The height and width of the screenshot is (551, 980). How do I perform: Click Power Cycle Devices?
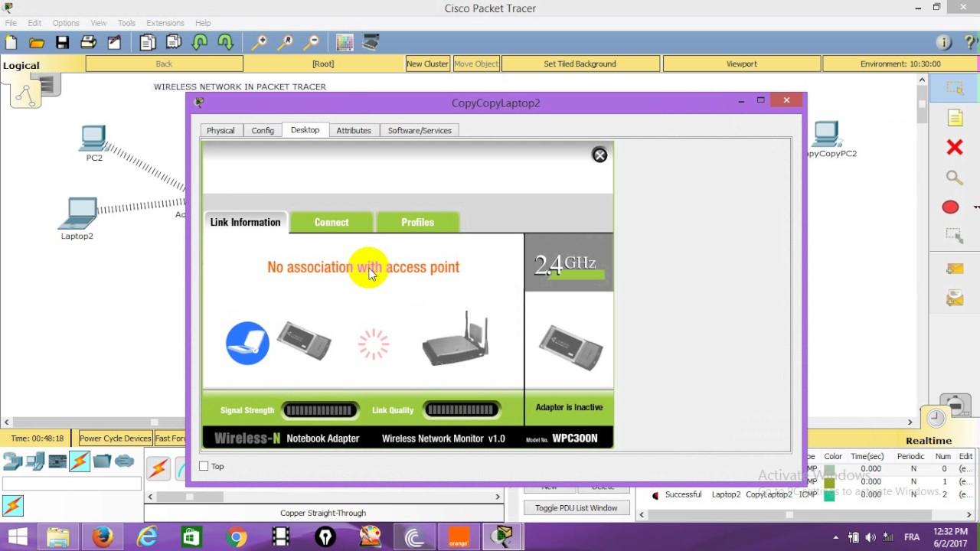(116, 439)
